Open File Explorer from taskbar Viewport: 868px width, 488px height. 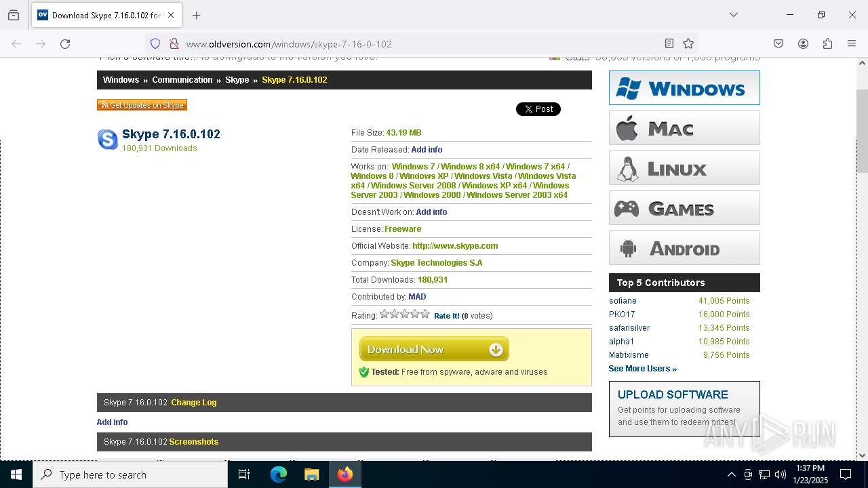point(311,474)
